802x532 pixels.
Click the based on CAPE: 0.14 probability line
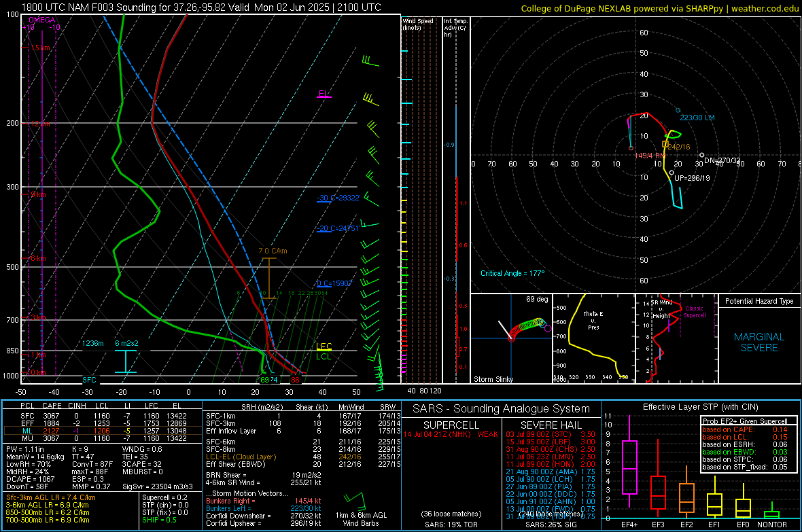[x=745, y=429]
